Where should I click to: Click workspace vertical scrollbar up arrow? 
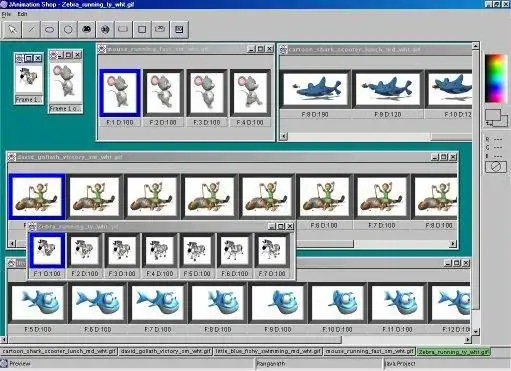[x=476, y=46]
